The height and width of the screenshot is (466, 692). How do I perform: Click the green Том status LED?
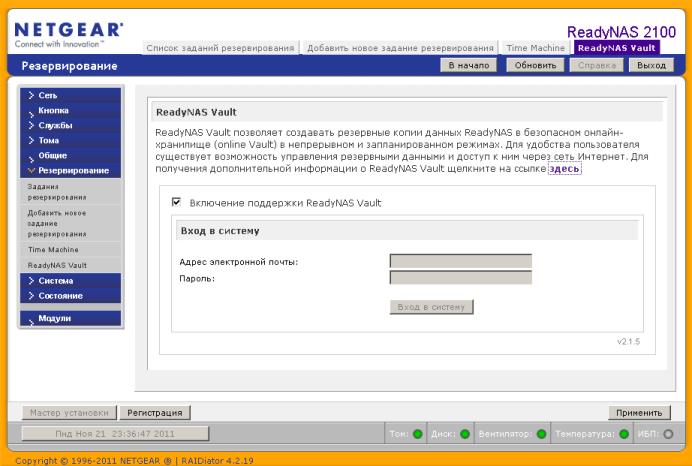pos(417,434)
